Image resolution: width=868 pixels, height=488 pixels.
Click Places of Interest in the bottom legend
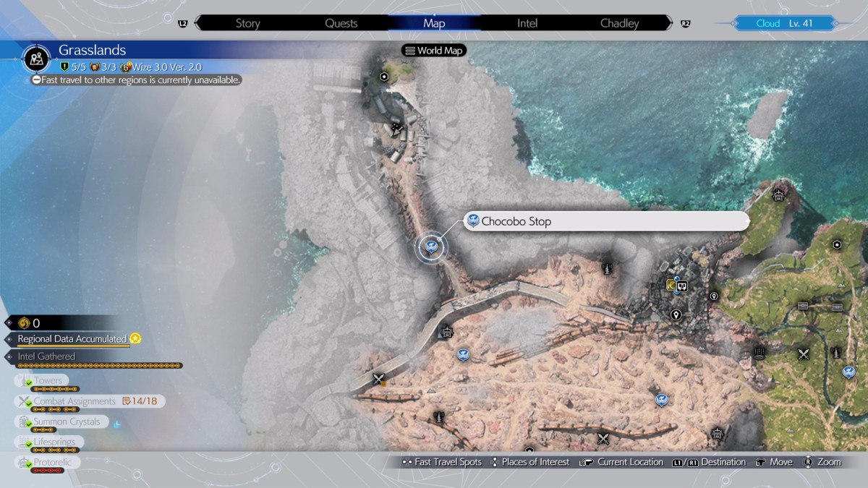pyautogui.click(x=530, y=462)
